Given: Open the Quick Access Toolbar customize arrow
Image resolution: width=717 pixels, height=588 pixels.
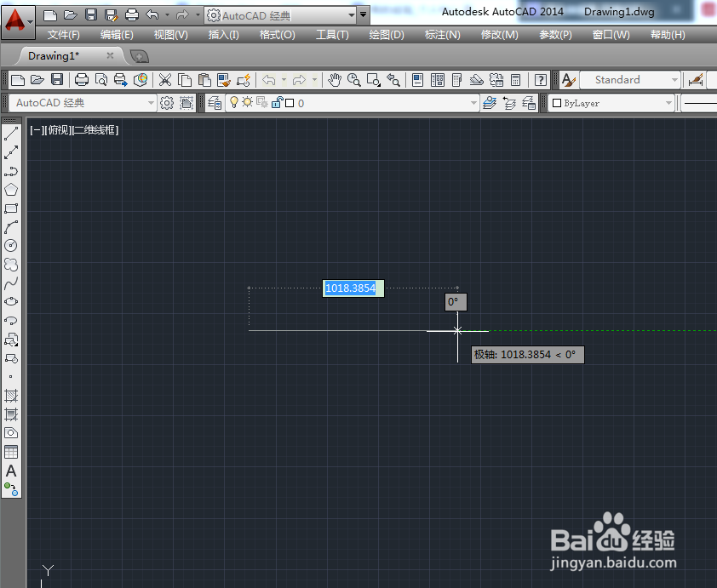Looking at the screenshot, I should (363, 15).
